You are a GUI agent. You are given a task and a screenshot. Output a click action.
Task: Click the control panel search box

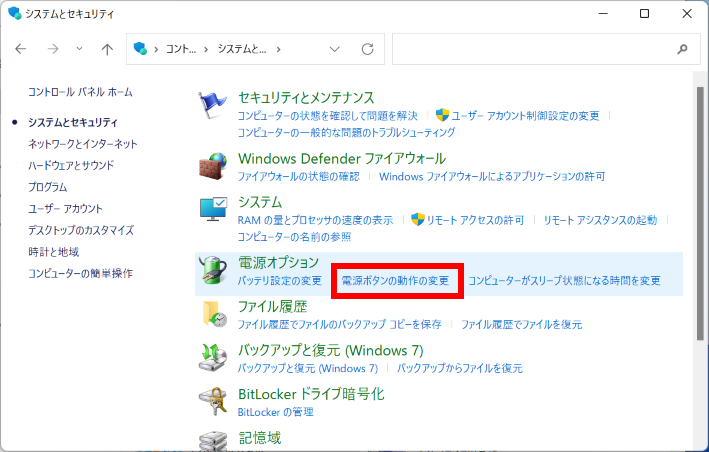535,48
